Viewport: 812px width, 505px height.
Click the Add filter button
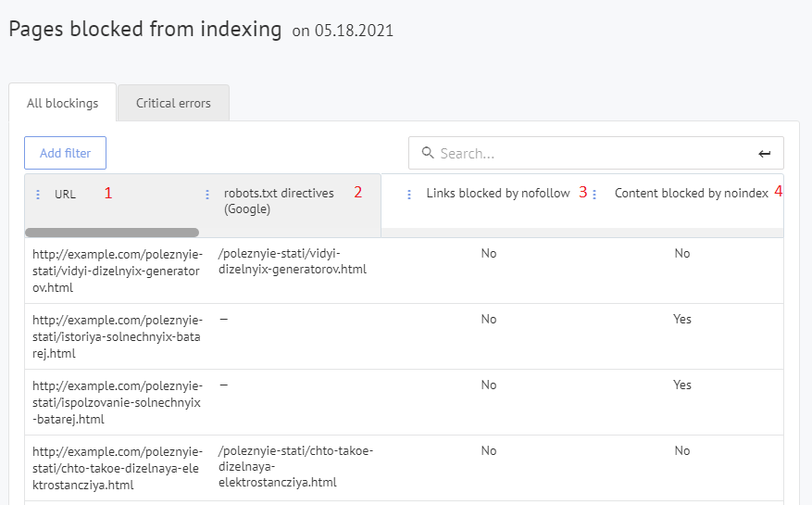65,153
